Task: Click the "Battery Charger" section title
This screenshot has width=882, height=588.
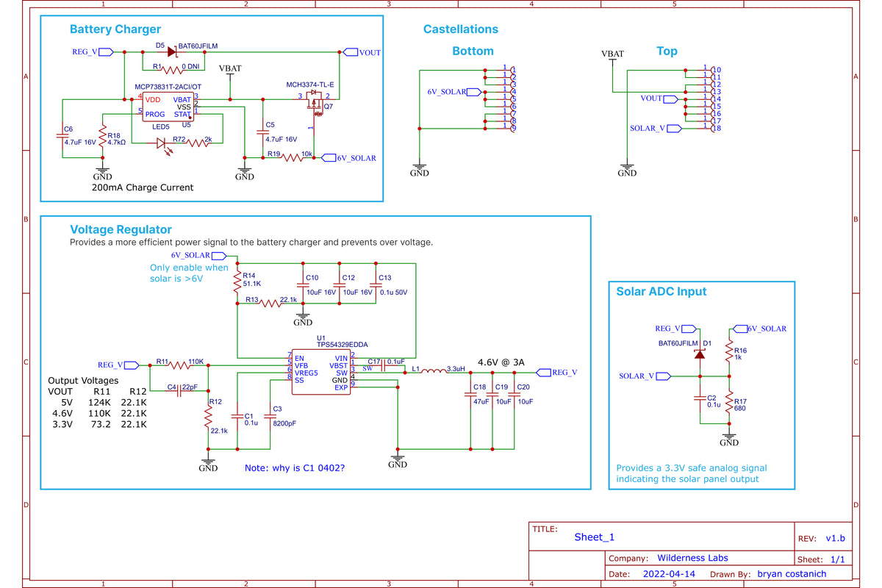Action: 115,29
